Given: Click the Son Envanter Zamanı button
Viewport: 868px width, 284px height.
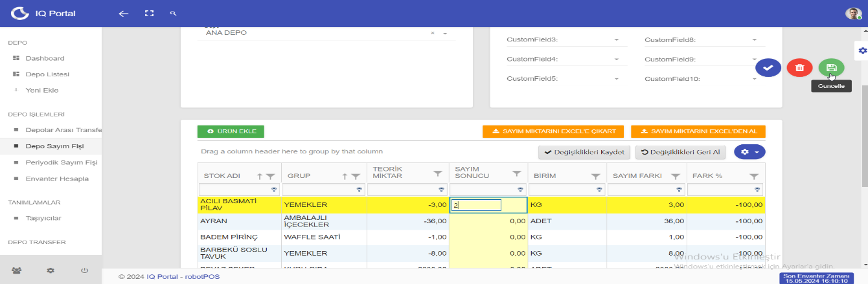Looking at the screenshot, I should 816,278.
